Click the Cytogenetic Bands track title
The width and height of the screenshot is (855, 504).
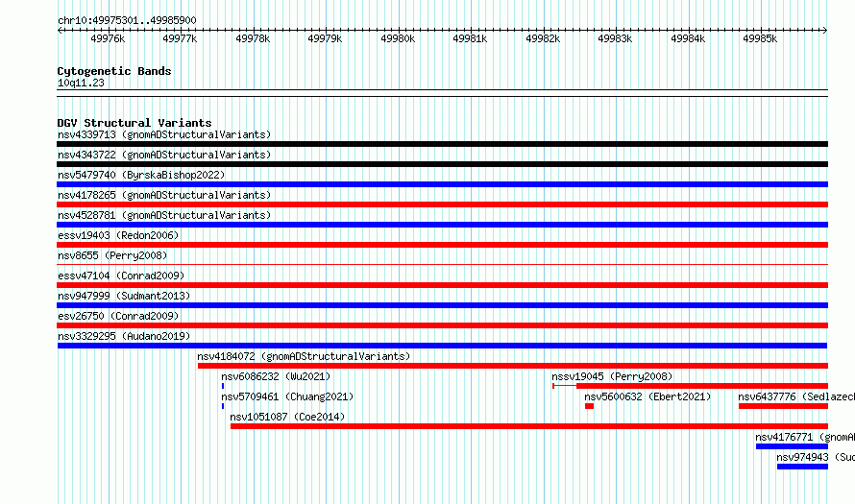pyautogui.click(x=114, y=71)
